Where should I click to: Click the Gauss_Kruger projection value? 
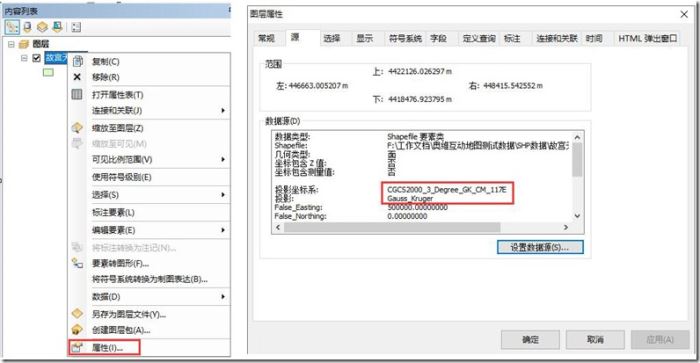click(410, 198)
